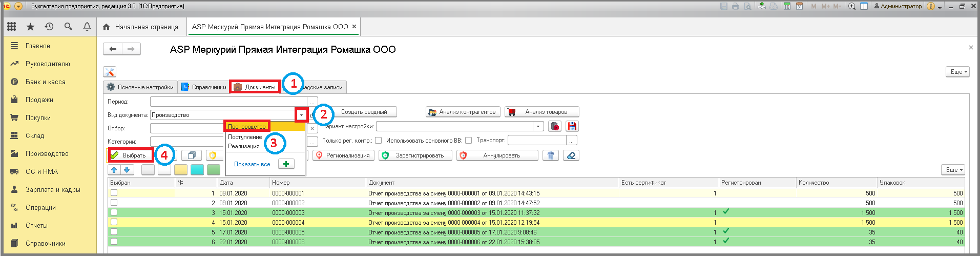Click the search magnifier icon

[x=68, y=27]
